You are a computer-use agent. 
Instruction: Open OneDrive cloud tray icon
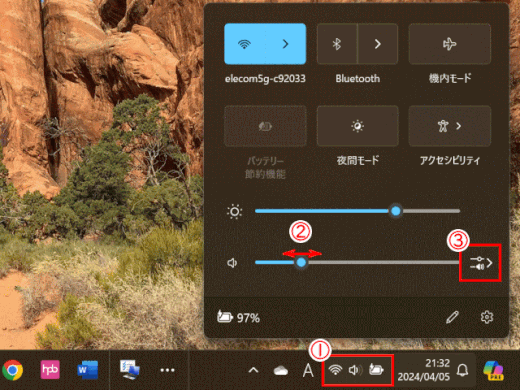[x=281, y=370]
